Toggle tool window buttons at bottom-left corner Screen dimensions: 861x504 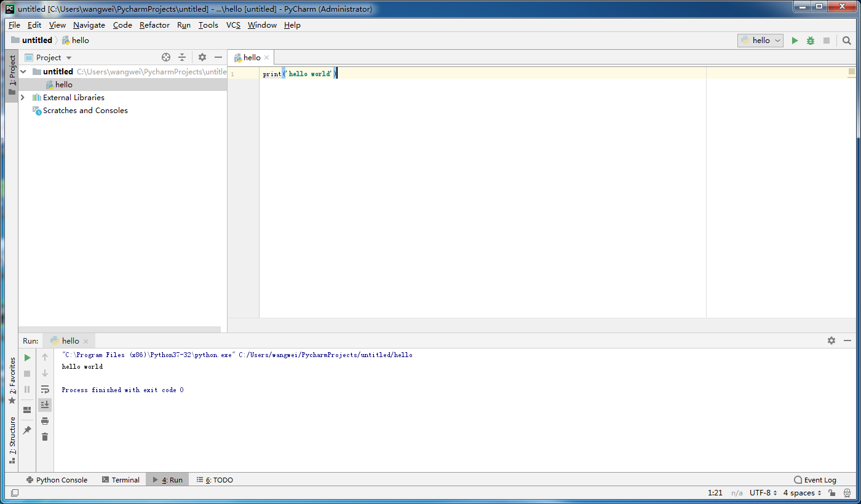coord(15,493)
